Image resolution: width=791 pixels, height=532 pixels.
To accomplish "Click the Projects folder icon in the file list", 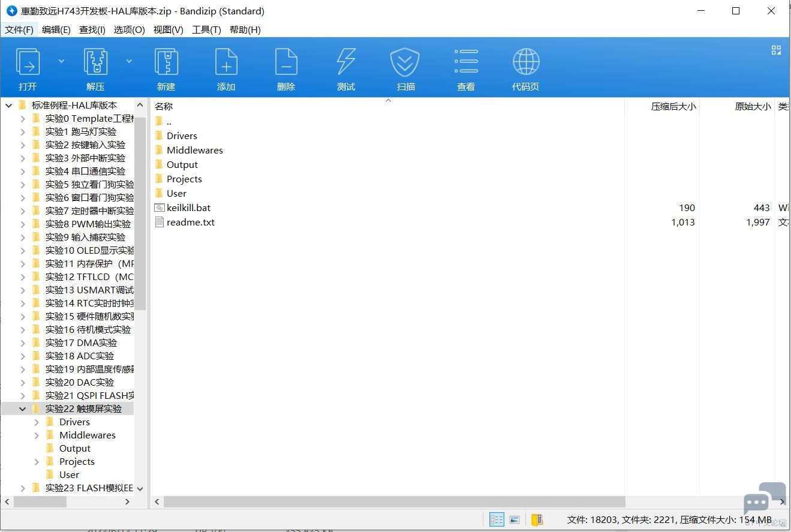I will 159,179.
